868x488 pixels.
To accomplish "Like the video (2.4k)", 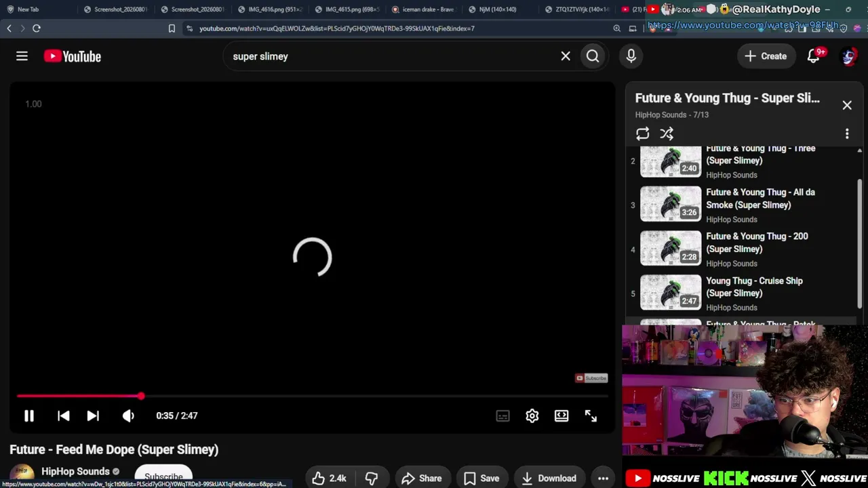I will [x=329, y=478].
